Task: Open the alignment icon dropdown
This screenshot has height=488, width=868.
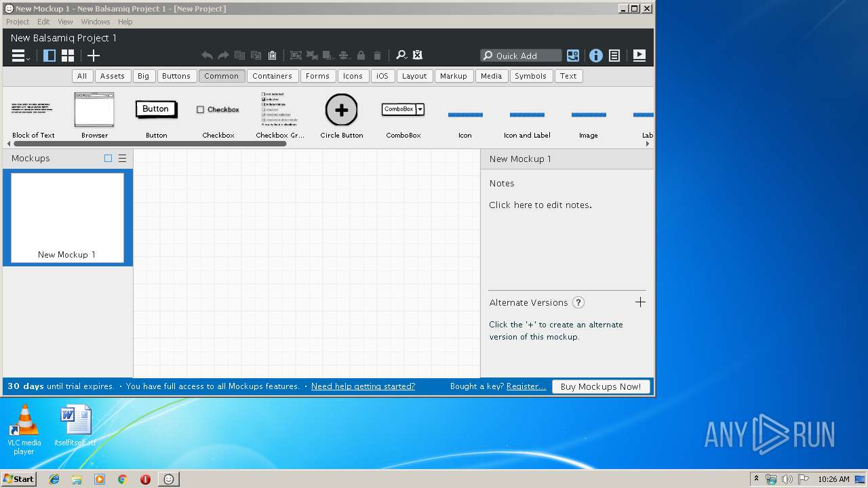Action: click(344, 56)
